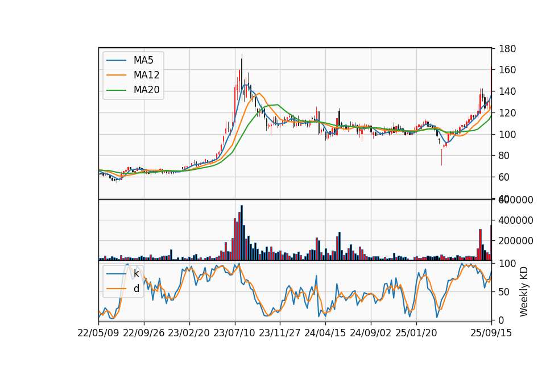Click the 23/07/10 date tick label

click(234, 333)
